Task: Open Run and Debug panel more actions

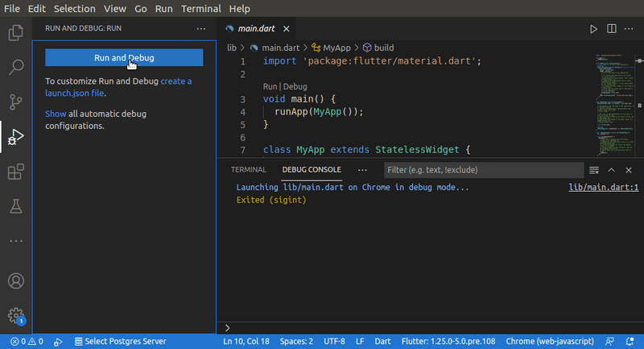Action: click(201, 28)
